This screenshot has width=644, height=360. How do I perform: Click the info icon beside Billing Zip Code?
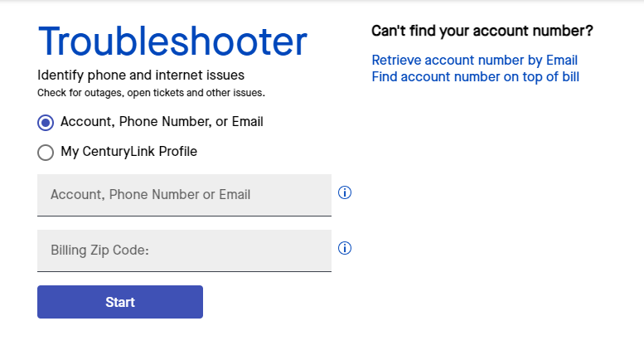coord(346,248)
